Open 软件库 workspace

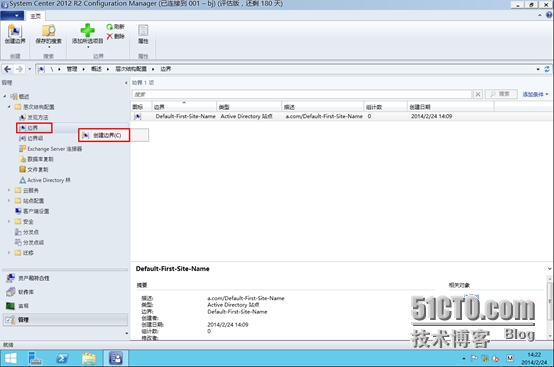[65, 292]
